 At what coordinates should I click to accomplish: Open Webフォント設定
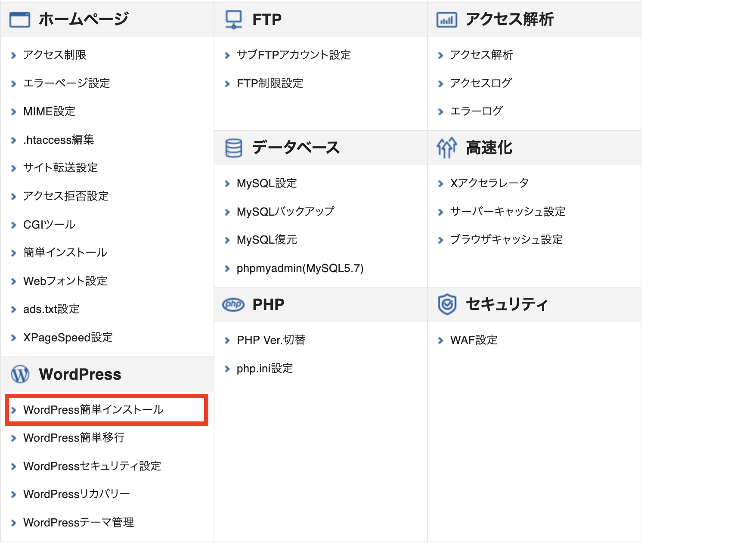[x=65, y=281]
